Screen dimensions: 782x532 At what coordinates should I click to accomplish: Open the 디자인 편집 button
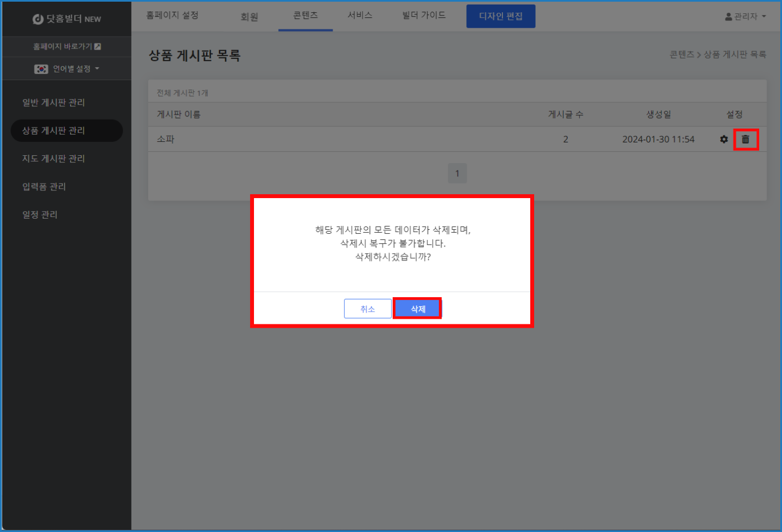click(501, 16)
